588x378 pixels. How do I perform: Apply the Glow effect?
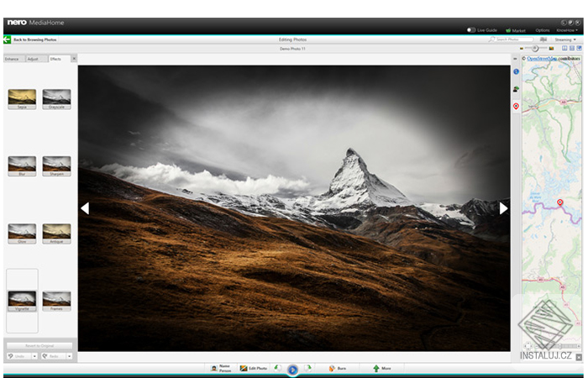(22, 234)
